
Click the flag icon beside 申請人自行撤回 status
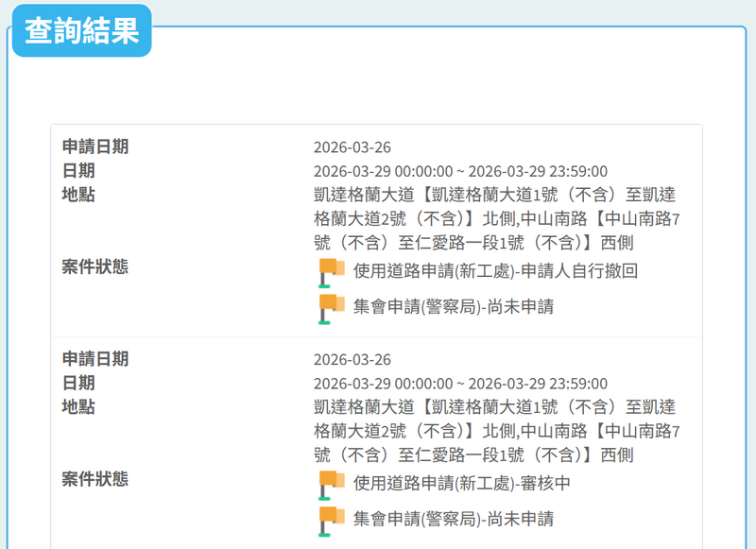tap(332, 272)
